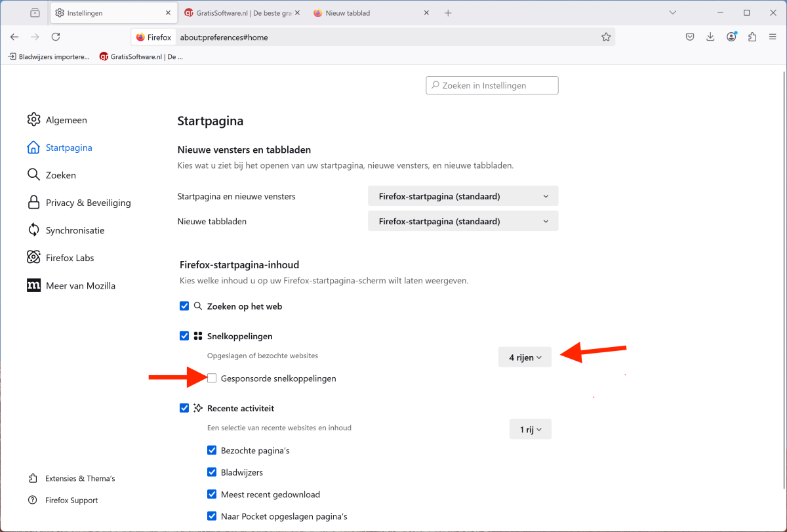The width and height of the screenshot is (787, 532).
Task: Click Firefox Support link
Action: [71, 501]
